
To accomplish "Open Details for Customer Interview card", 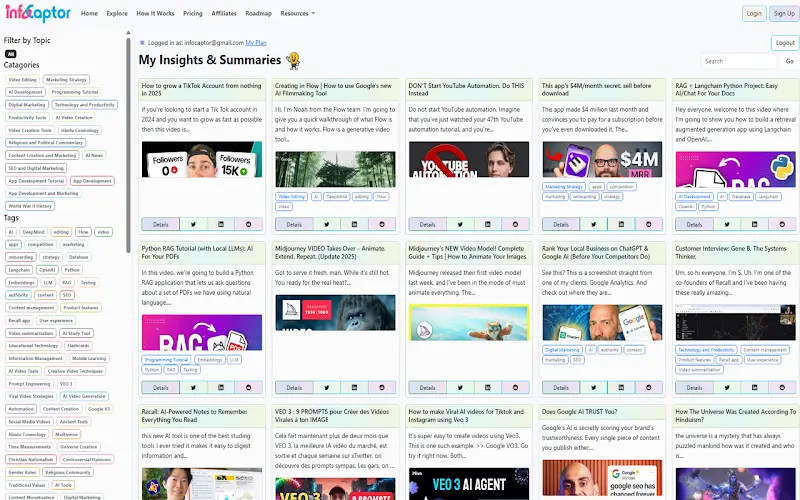I will click(694, 387).
